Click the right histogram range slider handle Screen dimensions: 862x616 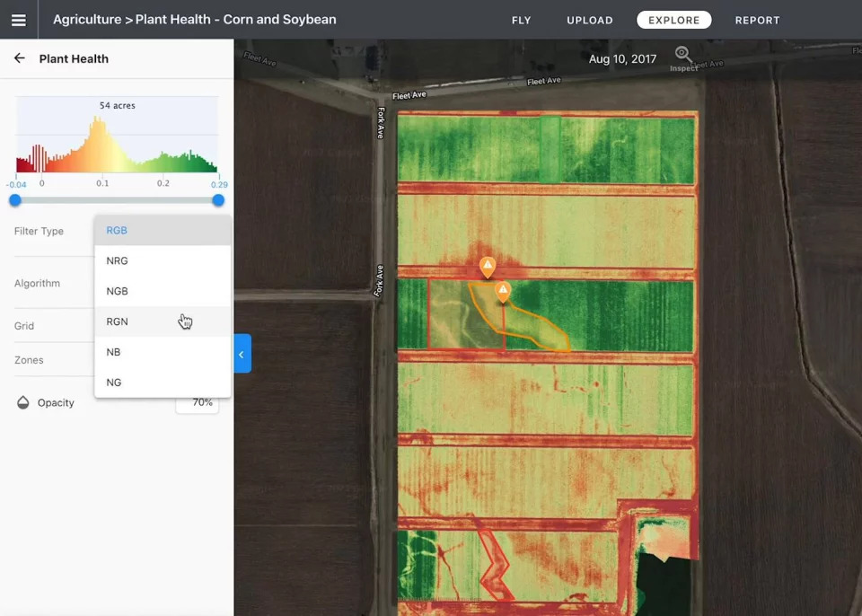coord(218,200)
